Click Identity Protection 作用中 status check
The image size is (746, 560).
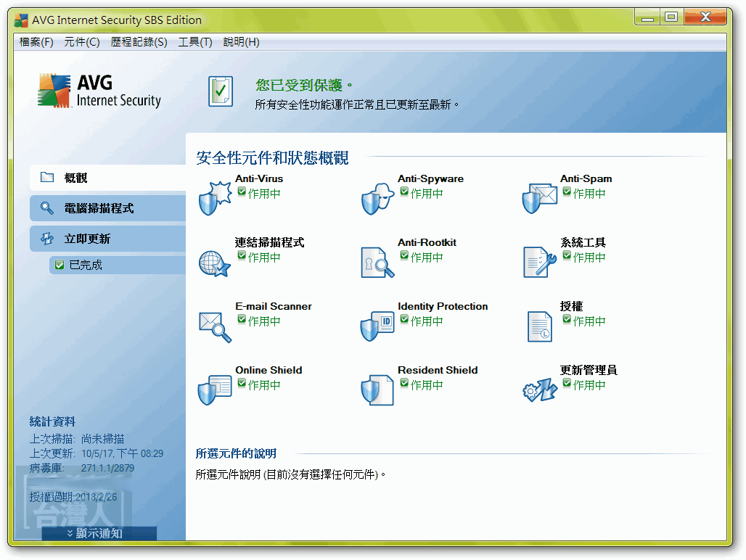click(x=404, y=319)
